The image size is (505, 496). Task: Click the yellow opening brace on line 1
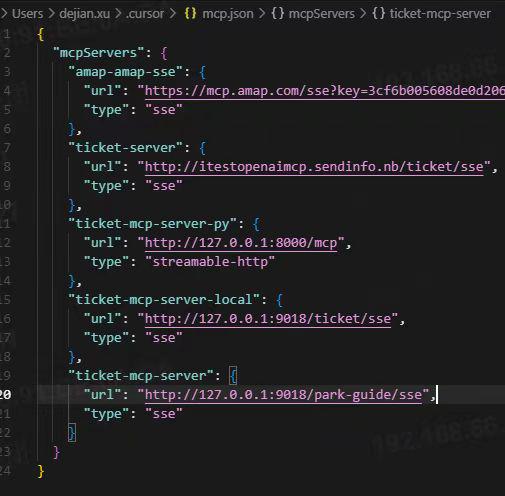click(x=41, y=34)
